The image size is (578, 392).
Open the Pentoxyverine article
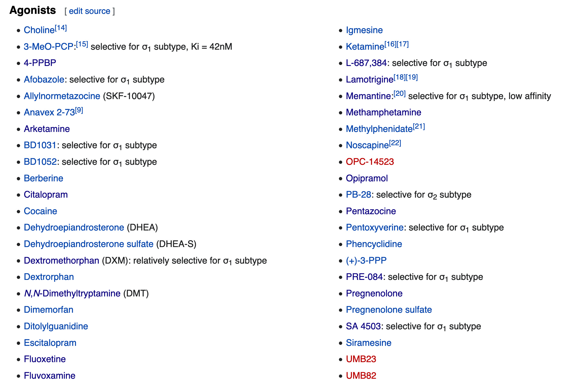point(374,227)
